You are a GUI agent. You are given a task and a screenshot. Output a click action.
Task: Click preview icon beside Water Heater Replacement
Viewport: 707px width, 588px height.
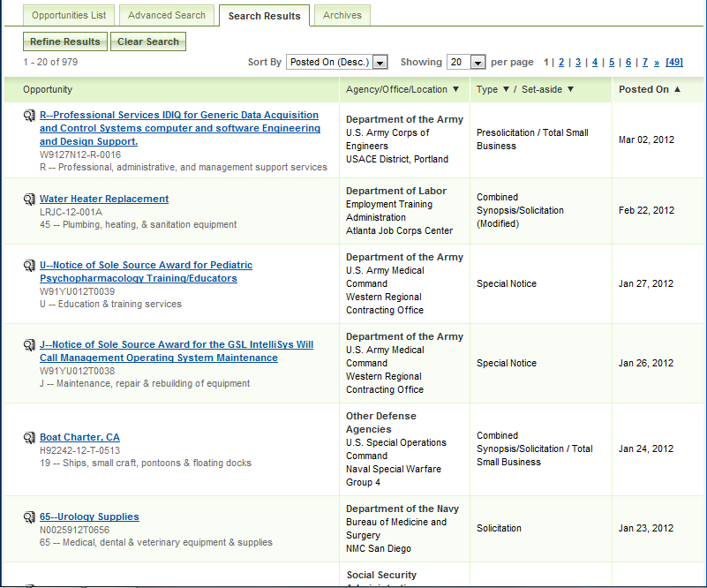point(29,199)
